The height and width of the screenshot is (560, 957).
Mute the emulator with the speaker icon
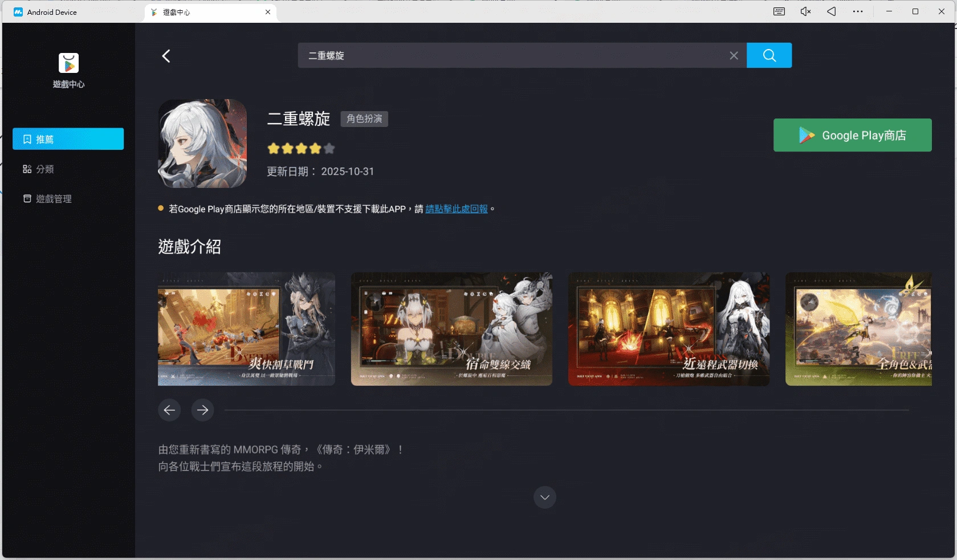click(x=805, y=11)
